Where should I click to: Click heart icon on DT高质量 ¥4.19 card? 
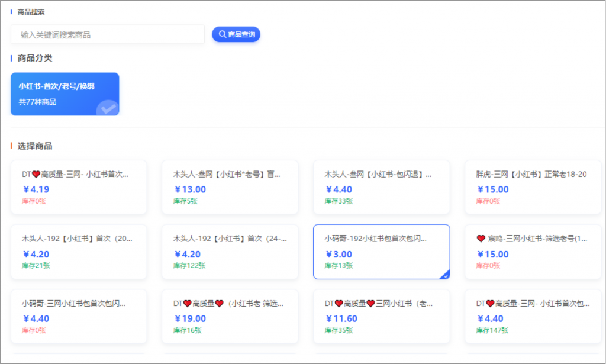click(36, 175)
